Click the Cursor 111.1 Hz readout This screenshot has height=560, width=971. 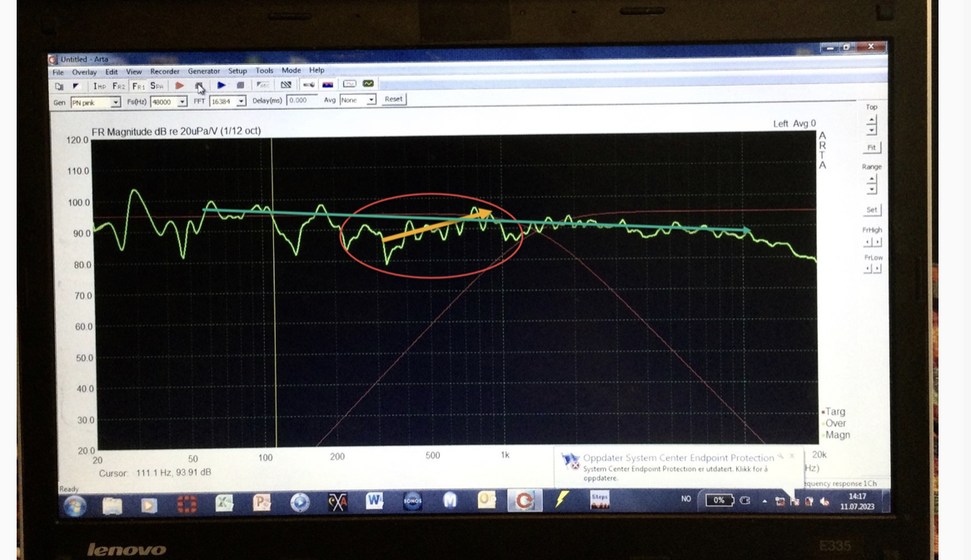155,472
